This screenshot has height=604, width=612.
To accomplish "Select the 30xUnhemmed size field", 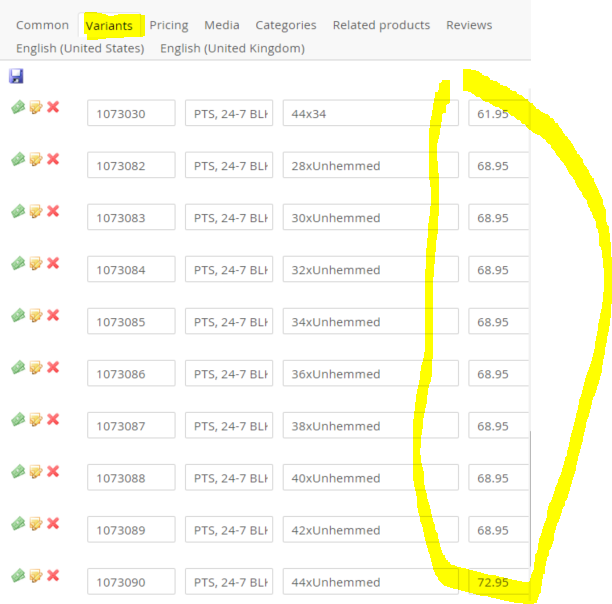I will (370, 218).
